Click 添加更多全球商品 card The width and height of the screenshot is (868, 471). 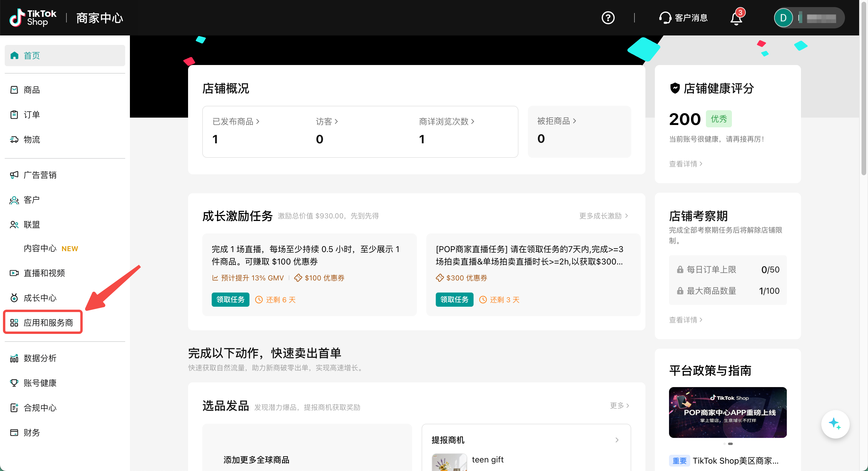[307, 447]
